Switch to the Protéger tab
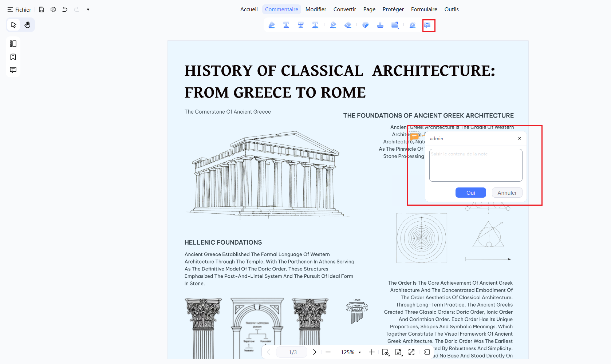The height and width of the screenshot is (364, 611). coord(393,9)
